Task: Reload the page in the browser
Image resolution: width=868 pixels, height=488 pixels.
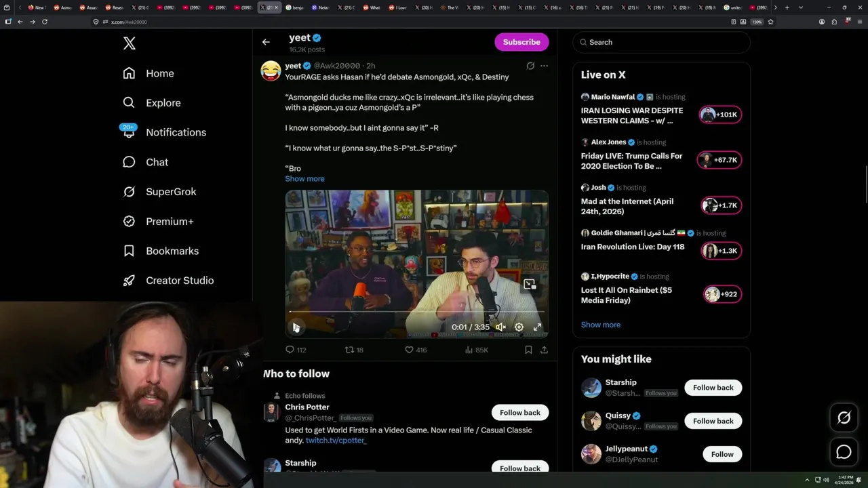Action: pos(45,22)
